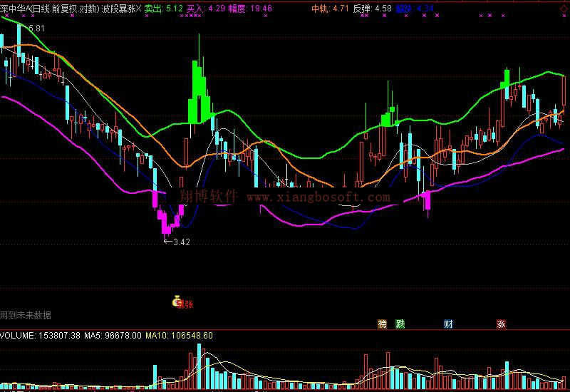The height and width of the screenshot is (392, 570).
Task: Click the 榜 info marker icon
Action: pyautogui.click(x=382, y=324)
